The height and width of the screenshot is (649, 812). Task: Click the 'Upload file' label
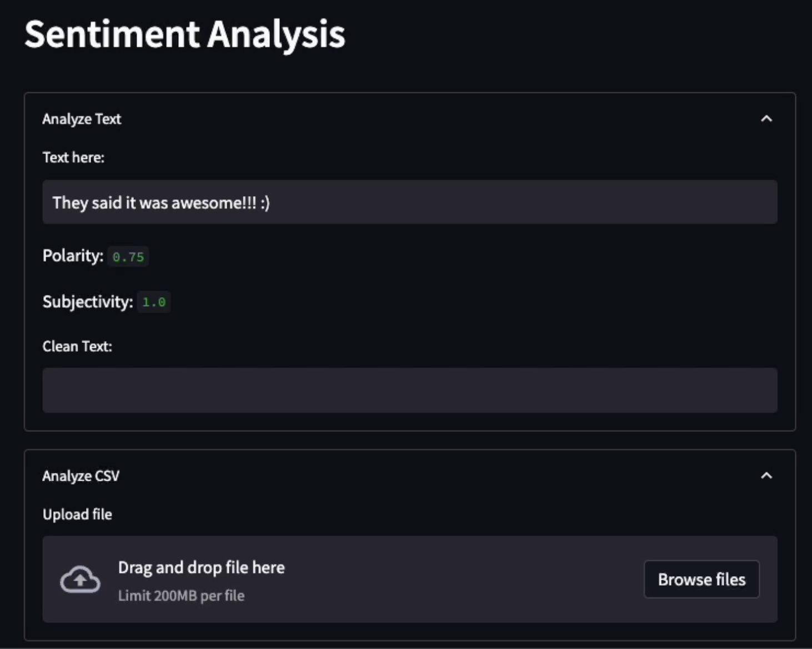tap(77, 515)
